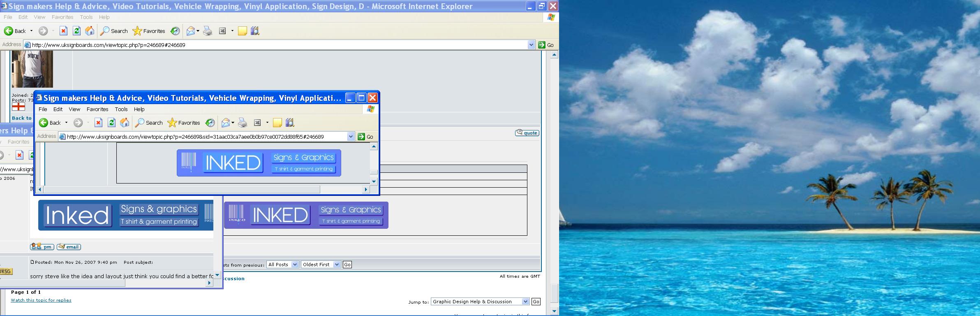Click Go button next to Jump to dropdown
This screenshot has height=316, width=980.
point(536,302)
